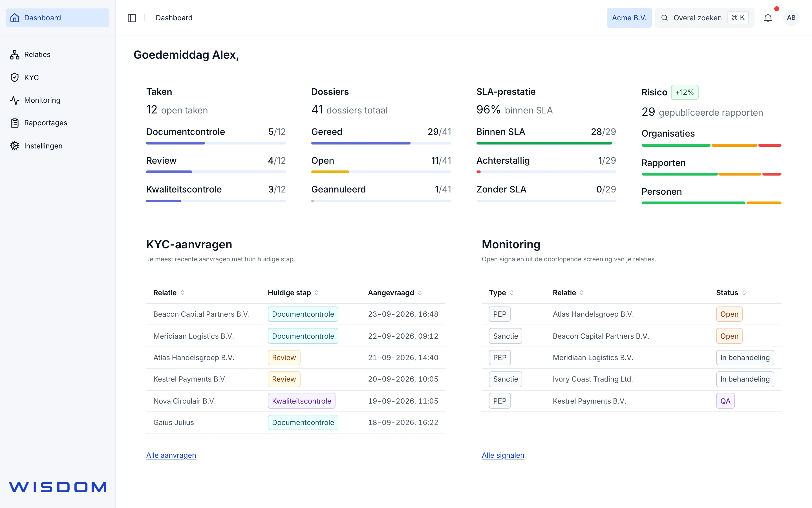Screen dimensions: 812x508
Task: Sort Monitoring table by Type arrows
Action: [x=512, y=293]
